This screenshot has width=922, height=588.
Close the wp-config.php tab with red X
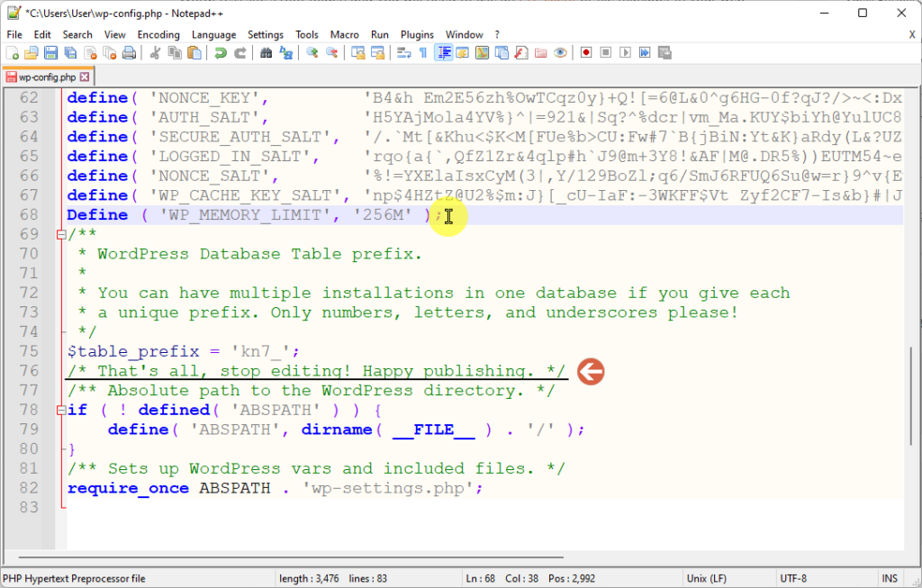coord(85,77)
